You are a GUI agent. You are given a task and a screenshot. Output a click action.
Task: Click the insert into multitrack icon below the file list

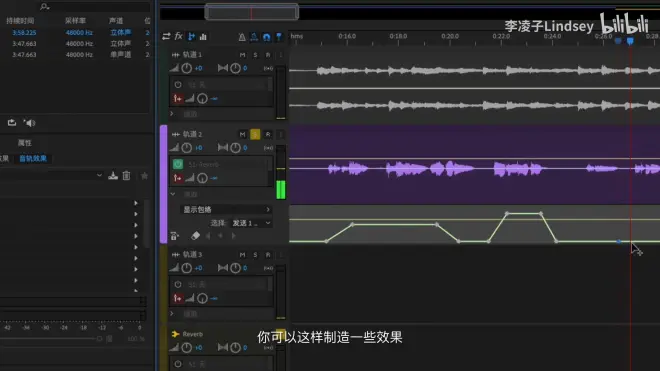[x=12, y=123]
